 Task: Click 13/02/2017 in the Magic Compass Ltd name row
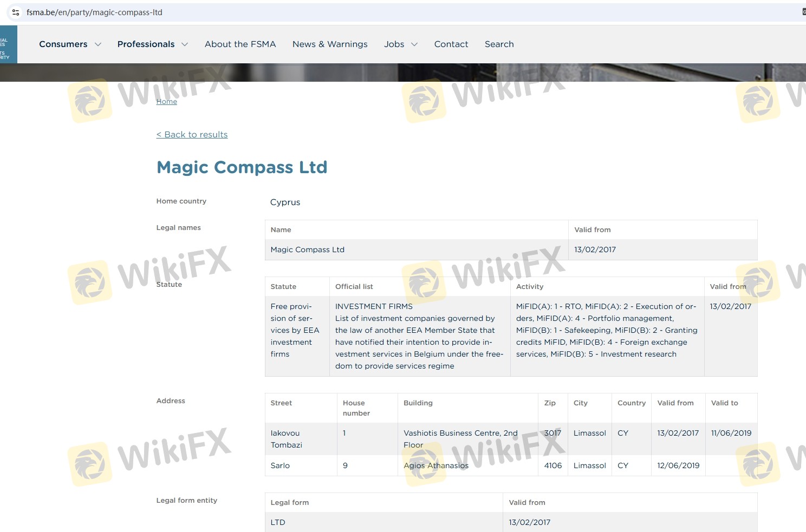[595, 249]
